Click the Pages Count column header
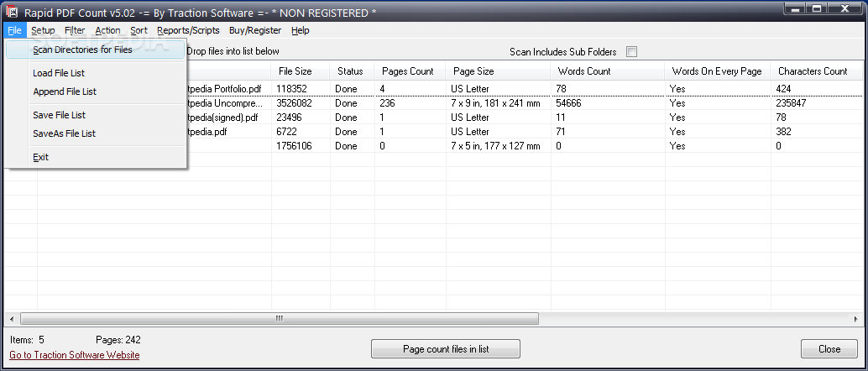Screen dimensions: 868x371 (x=410, y=71)
